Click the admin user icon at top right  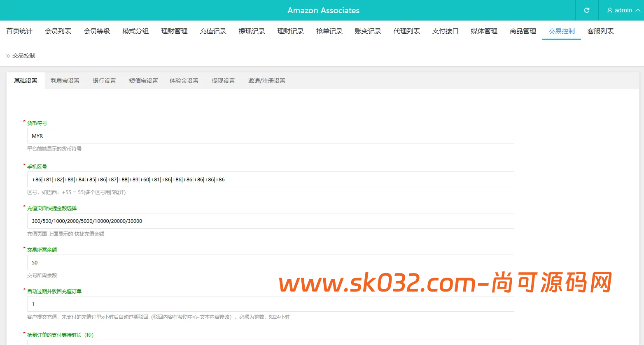[609, 10]
